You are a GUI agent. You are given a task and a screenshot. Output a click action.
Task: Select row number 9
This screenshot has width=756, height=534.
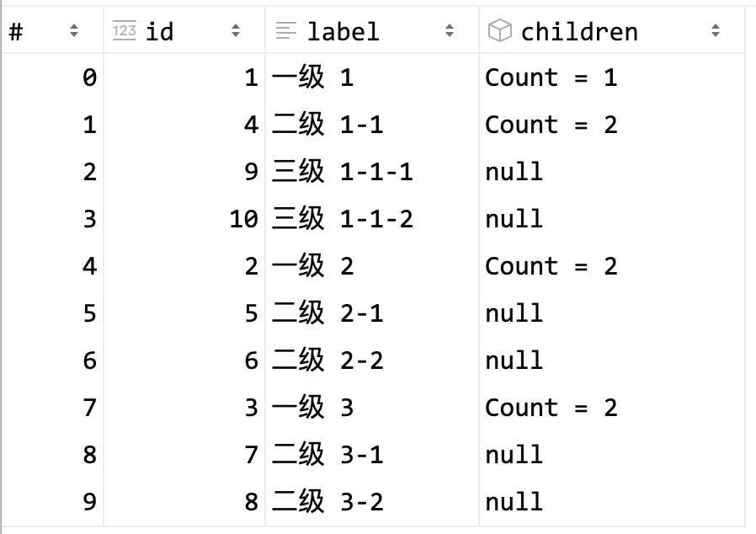[52, 502]
